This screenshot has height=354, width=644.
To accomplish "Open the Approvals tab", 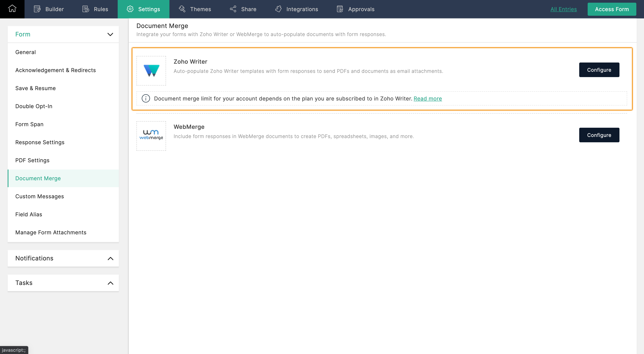I will coord(356,9).
